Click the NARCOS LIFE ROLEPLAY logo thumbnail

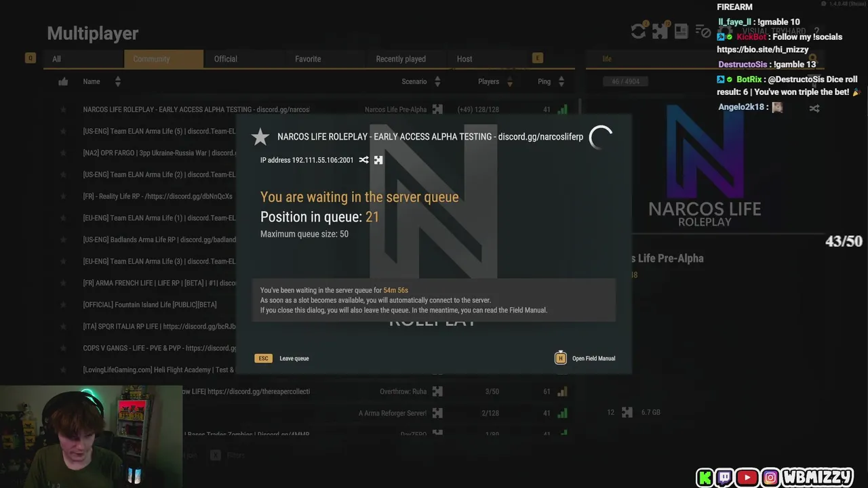(x=705, y=166)
